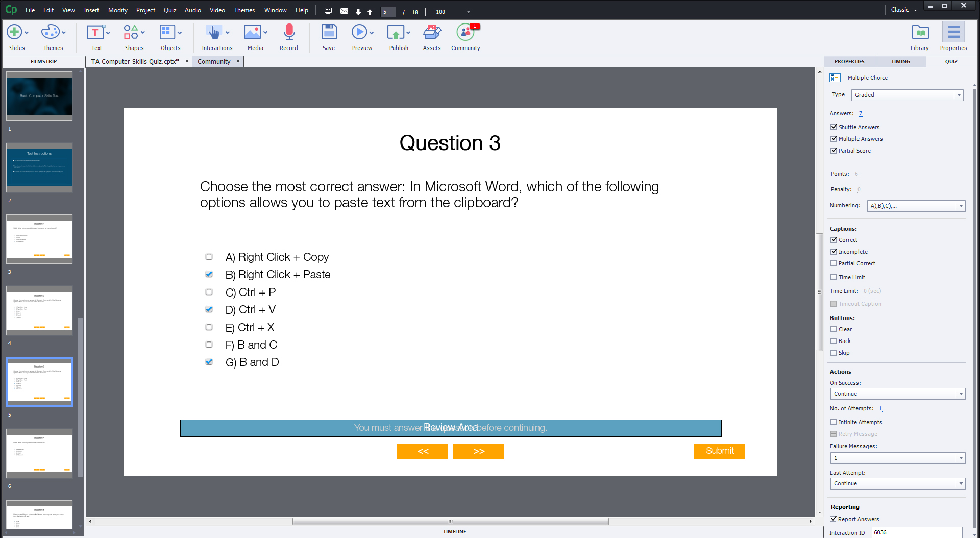Open the Library folder icon

pos(920,33)
